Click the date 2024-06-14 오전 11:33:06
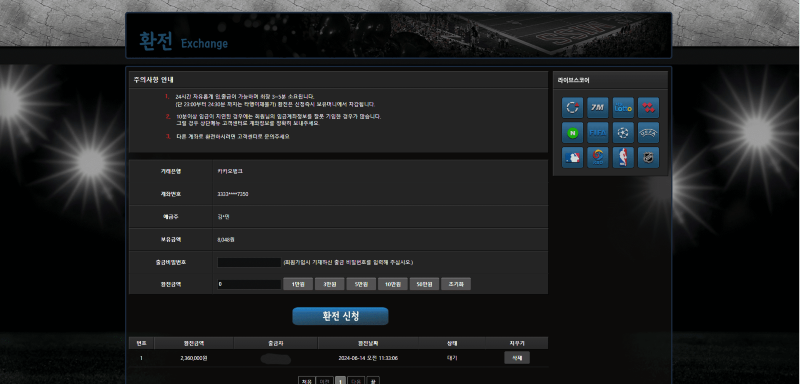Viewport: 800px width, 384px height. pyautogui.click(x=368, y=358)
